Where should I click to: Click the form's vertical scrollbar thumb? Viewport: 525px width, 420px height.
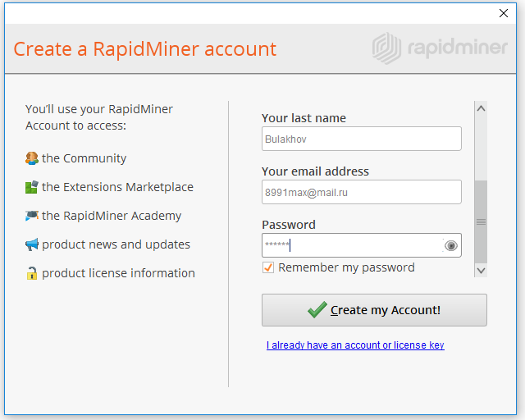click(481, 221)
